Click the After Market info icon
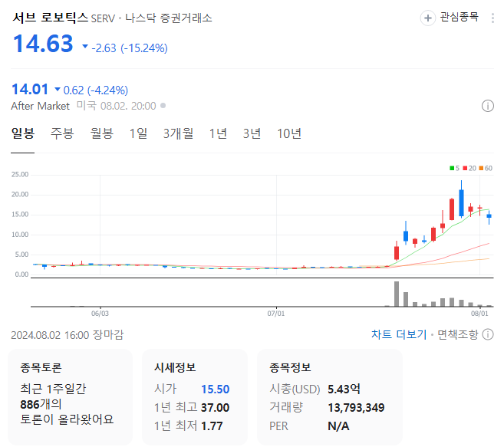The width and height of the screenshot is (504, 447). [487, 106]
